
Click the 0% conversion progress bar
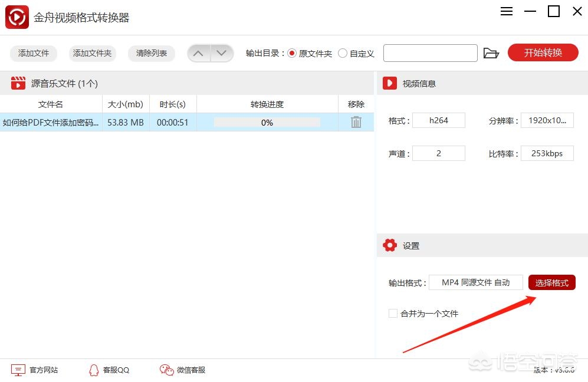267,122
